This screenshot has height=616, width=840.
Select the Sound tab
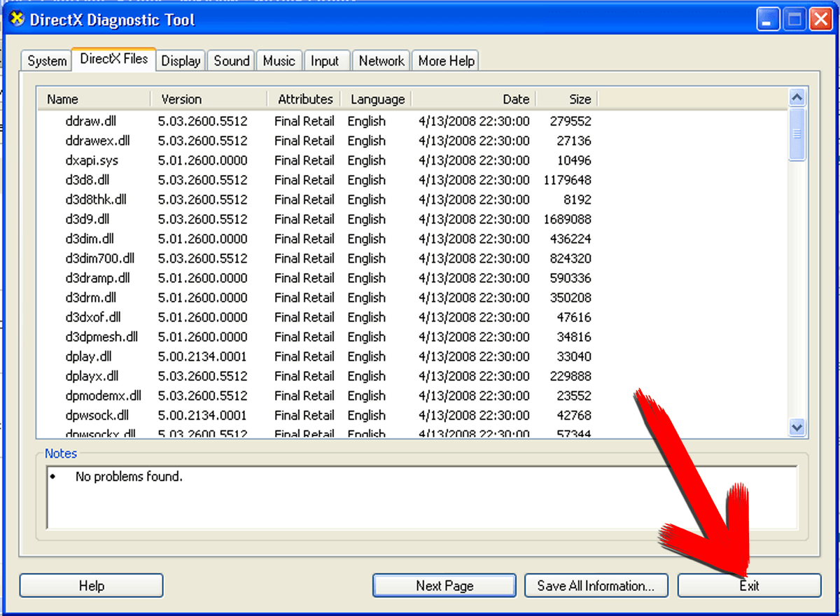[x=232, y=62]
